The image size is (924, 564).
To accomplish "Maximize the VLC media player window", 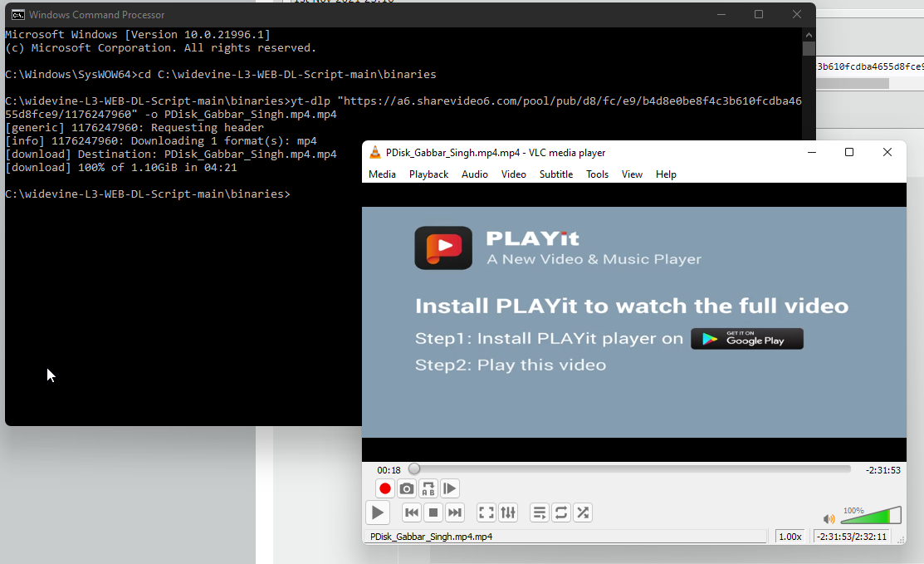I will point(849,153).
